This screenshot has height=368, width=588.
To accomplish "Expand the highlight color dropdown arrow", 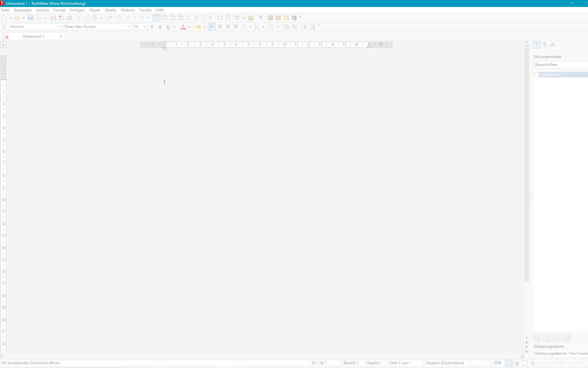I will (x=204, y=27).
